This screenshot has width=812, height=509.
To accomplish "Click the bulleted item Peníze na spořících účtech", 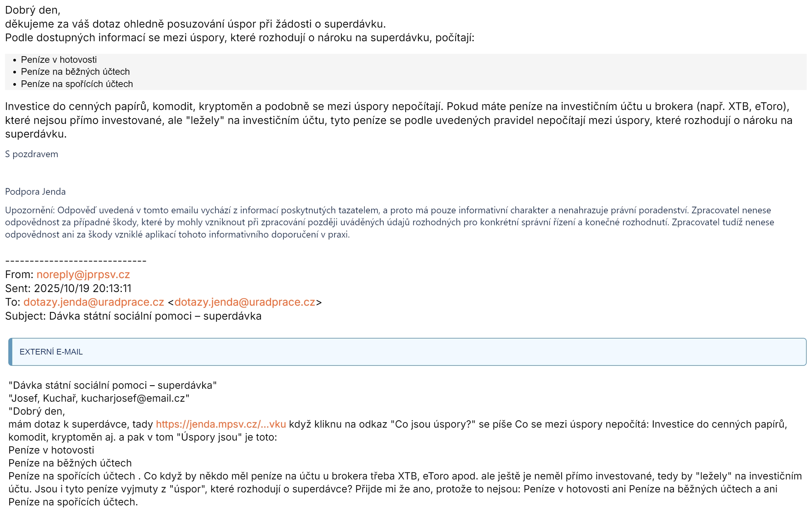I will pyautogui.click(x=77, y=84).
